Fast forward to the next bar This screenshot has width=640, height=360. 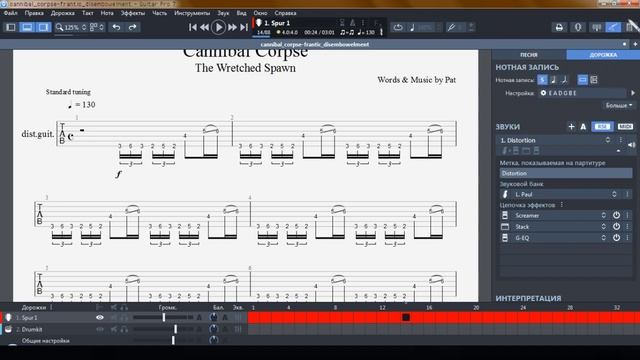pos(232,27)
